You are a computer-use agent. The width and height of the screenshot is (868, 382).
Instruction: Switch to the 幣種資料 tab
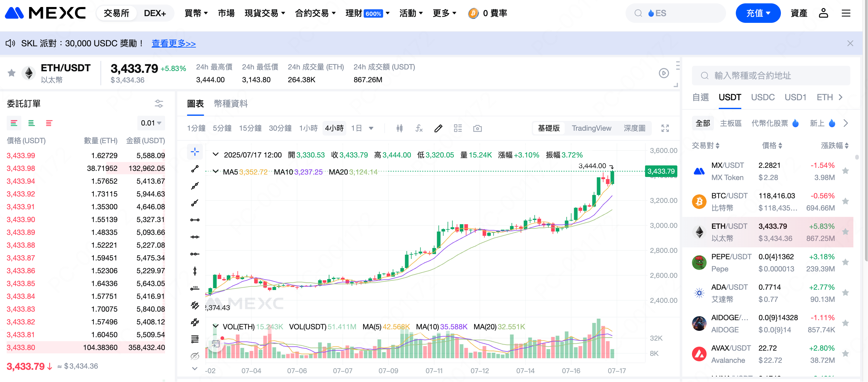pyautogui.click(x=231, y=104)
